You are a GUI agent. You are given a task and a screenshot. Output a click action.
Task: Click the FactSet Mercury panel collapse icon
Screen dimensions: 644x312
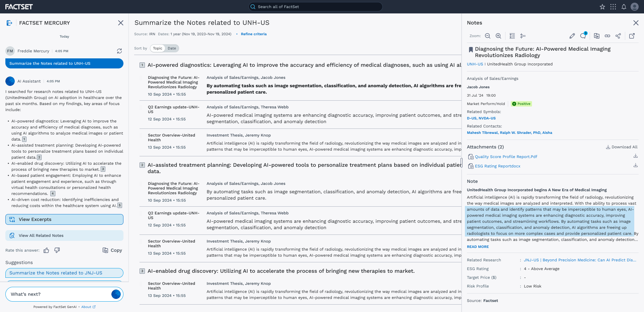tap(9, 23)
